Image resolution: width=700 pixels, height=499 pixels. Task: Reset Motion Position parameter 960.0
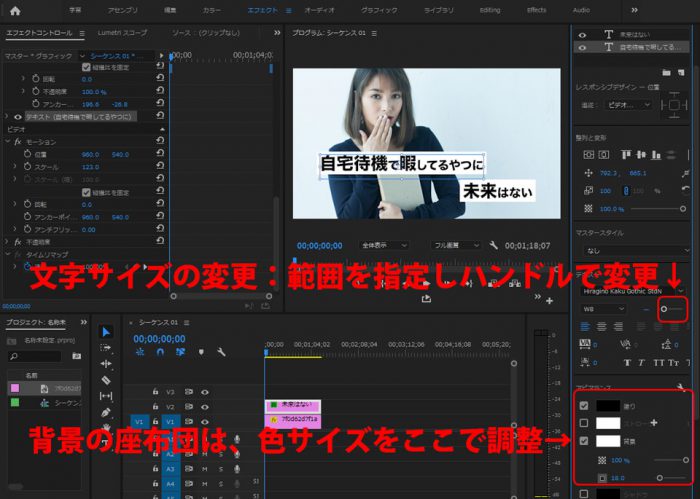coord(160,154)
